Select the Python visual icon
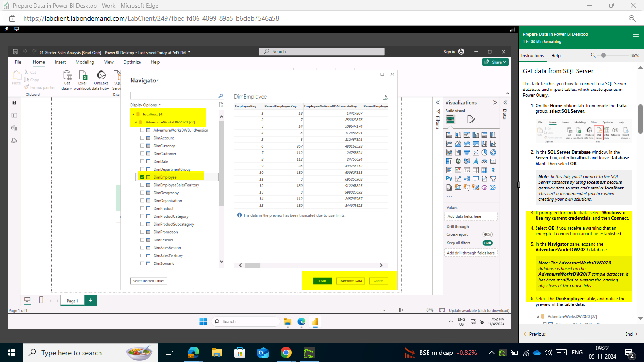644x362 pixels. [x=449, y=179]
